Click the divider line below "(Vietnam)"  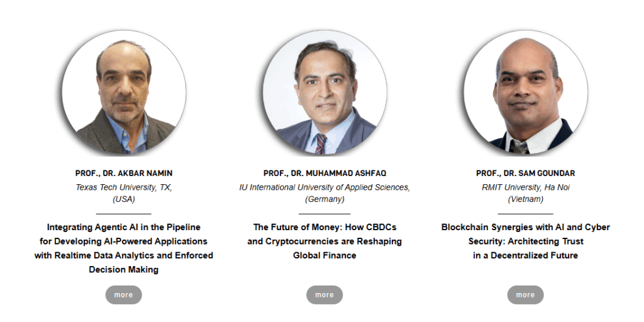(x=525, y=214)
